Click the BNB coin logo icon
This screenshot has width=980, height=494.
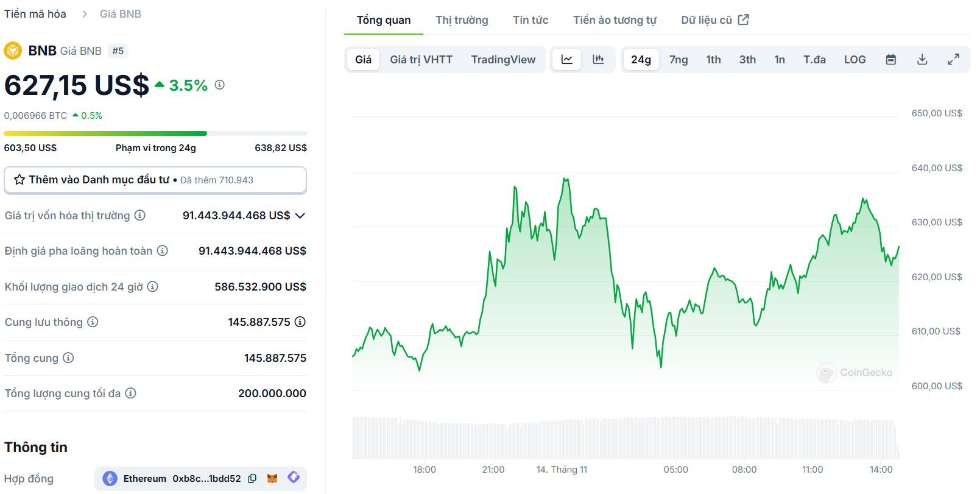pyautogui.click(x=13, y=51)
